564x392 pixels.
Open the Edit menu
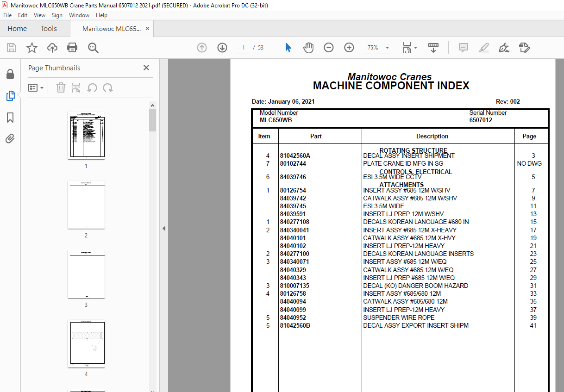coord(23,15)
